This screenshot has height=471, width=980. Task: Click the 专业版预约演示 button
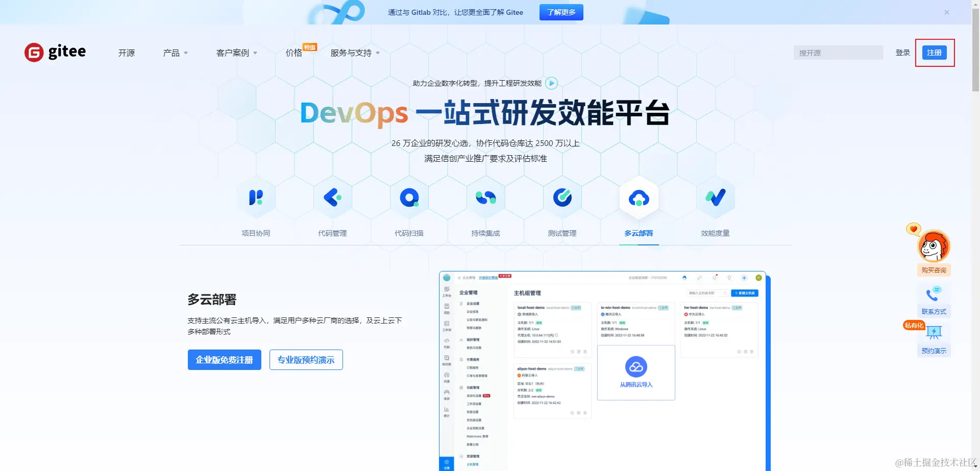pos(306,360)
